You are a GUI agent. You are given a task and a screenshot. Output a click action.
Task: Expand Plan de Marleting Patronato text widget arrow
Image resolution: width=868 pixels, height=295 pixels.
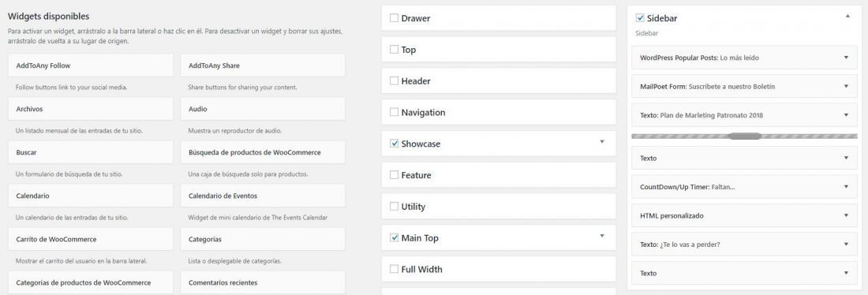click(x=846, y=115)
